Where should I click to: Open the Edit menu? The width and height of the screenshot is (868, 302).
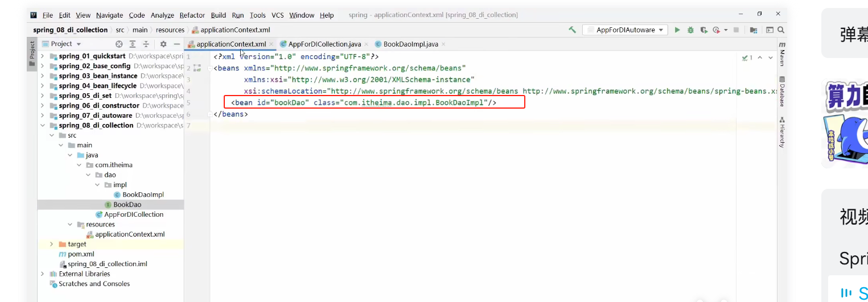(x=64, y=15)
